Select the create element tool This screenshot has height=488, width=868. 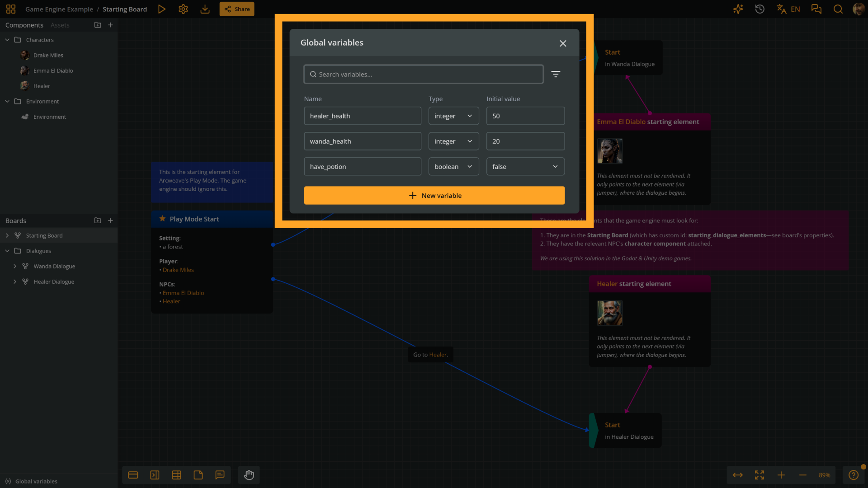click(133, 475)
